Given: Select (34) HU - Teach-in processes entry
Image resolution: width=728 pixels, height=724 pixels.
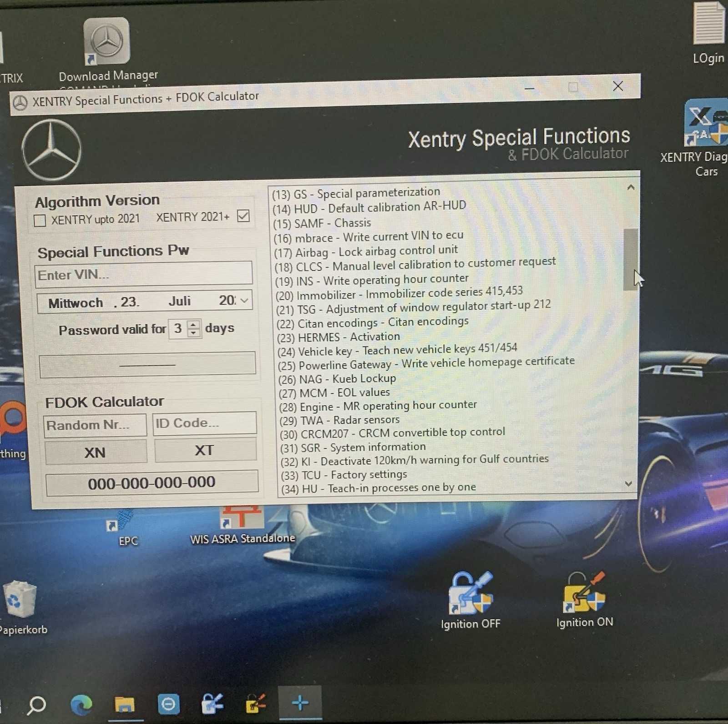Looking at the screenshot, I should (x=379, y=488).
